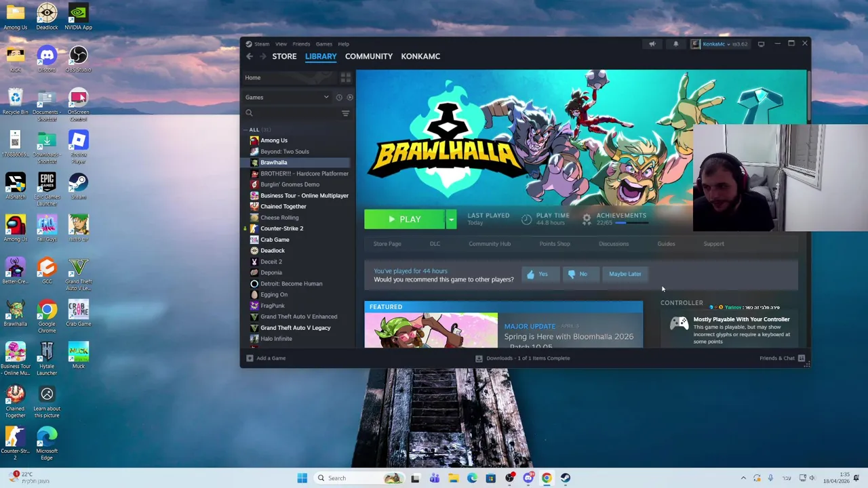This screenshot has width=868, height=488.
Task: Go forward with Steam's forward arrow
Action: coord(262,56)
